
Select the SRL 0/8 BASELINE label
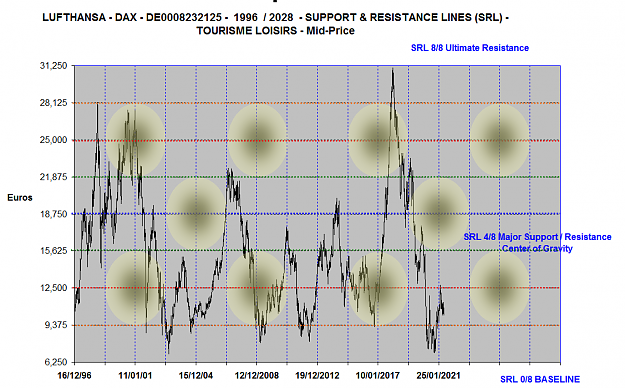[540, 379]
